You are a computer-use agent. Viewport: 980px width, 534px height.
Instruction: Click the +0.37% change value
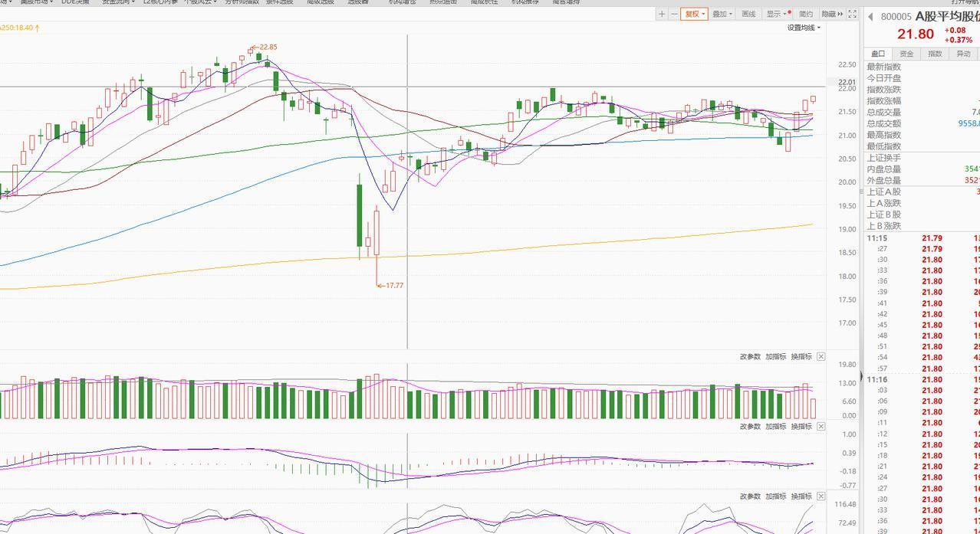pyautogui.click(x=959, y=40)
